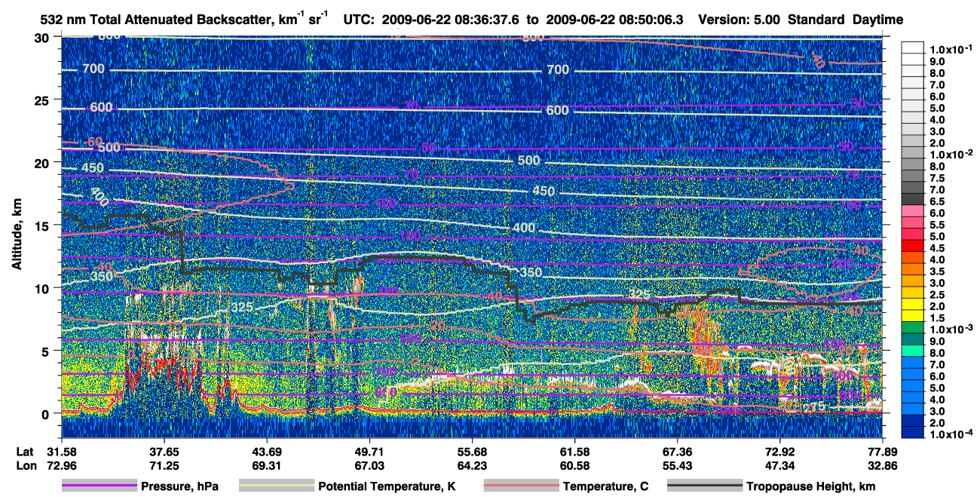Click the 'Potential Temperature, K' legend label
The height and width of the screenshot is (503, 980).
coord(387,487)
